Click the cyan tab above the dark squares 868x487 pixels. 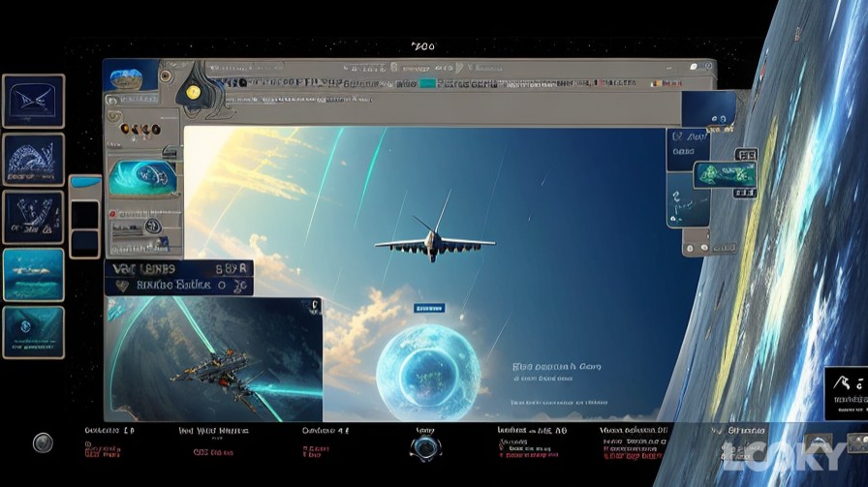(85, 181)
